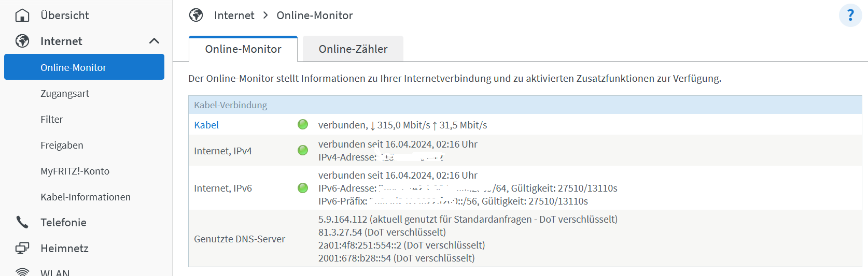Click the Telefonie phone icon
The height and width of the screenshot is (276, 868).
tap(22, 222)
